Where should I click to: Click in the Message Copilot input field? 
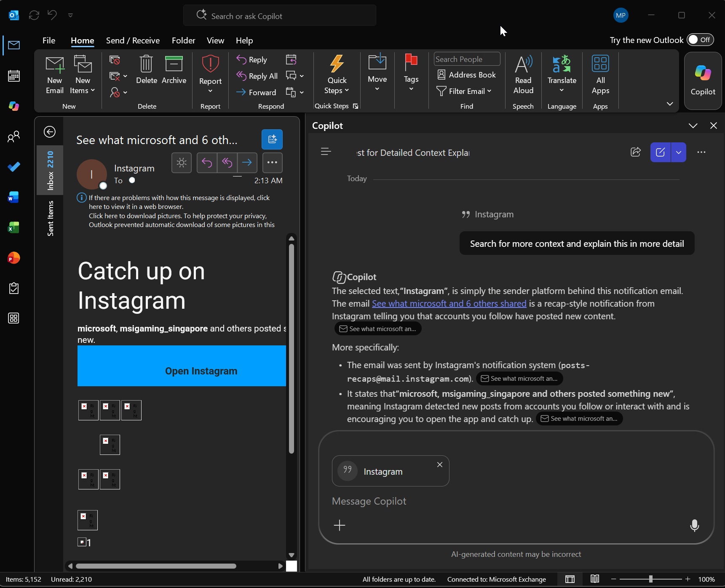pos(516,501)
